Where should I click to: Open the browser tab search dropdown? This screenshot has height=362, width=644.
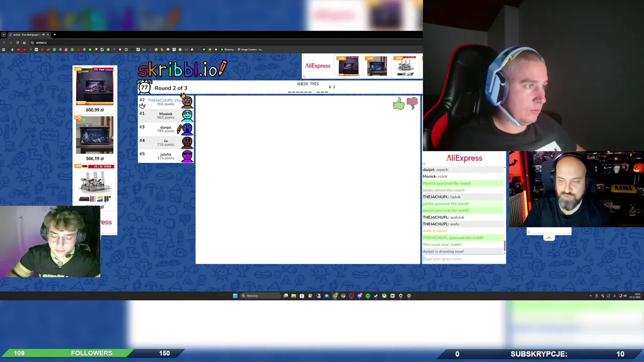coord(4,35)
